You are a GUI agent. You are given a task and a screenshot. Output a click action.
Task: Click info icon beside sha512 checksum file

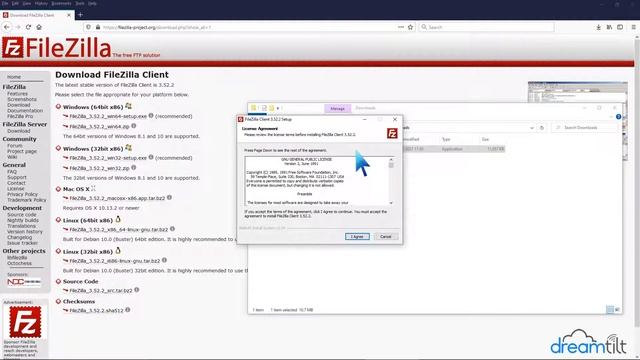[128, 310]
